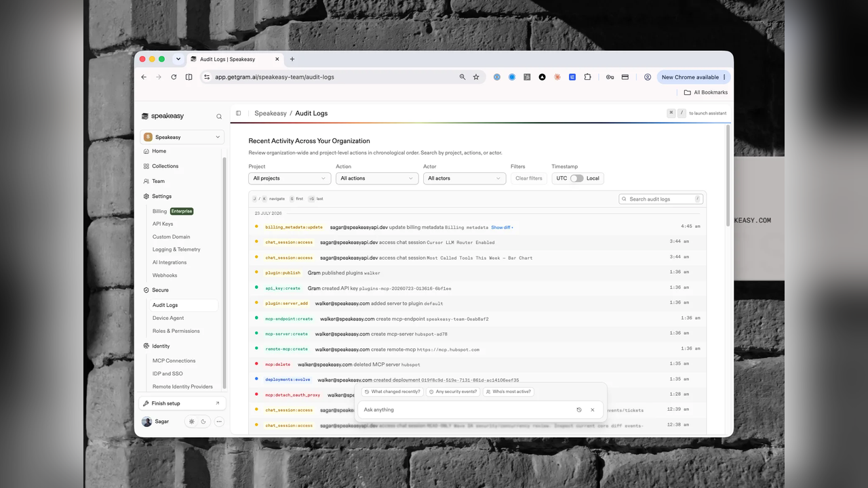Click the Settings gear icon

(146, 197)
